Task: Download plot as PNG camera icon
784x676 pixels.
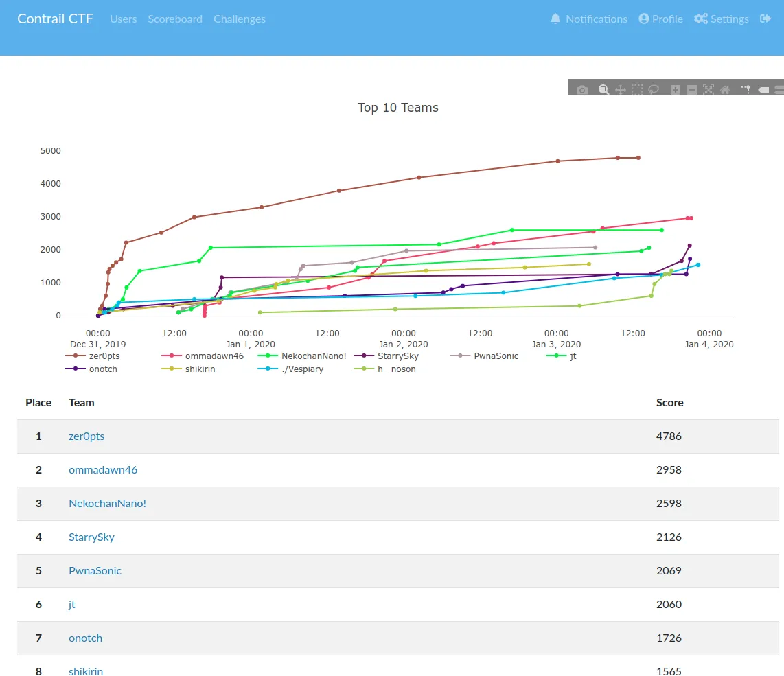Action: [x=582, y=90]
